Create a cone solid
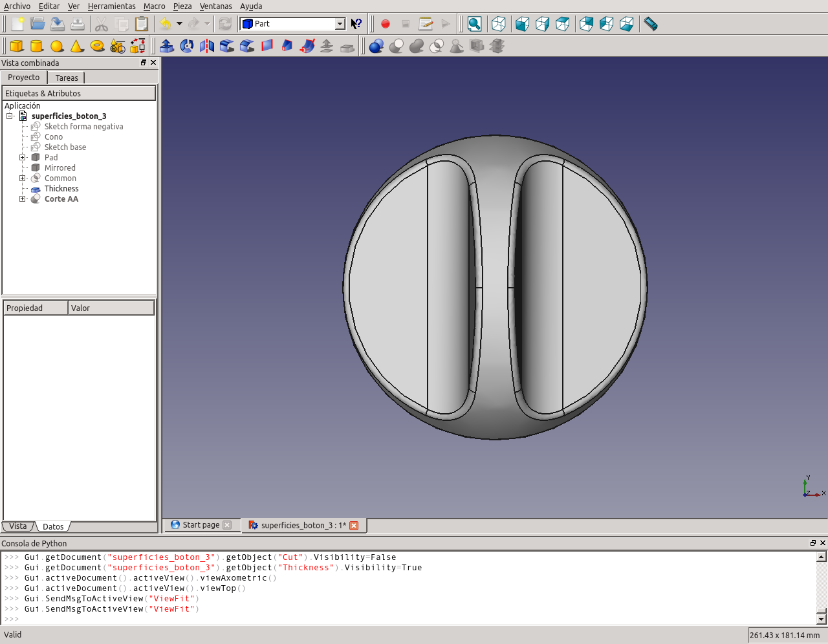Screen dimensions: 828x644 (x=77, y=46)
